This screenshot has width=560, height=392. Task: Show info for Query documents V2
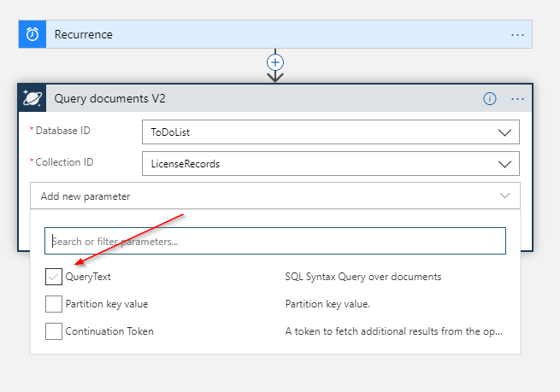pyautogui.click(x=490, y=98)
